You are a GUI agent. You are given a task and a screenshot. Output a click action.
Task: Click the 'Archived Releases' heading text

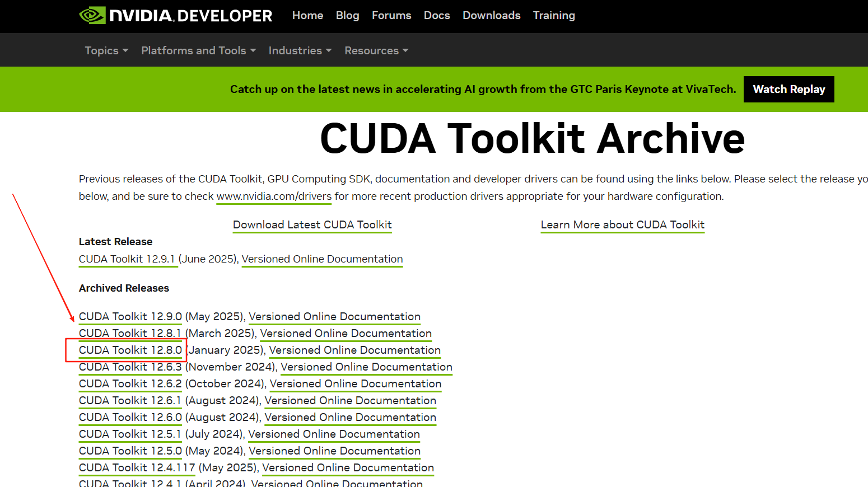[124, 288]
